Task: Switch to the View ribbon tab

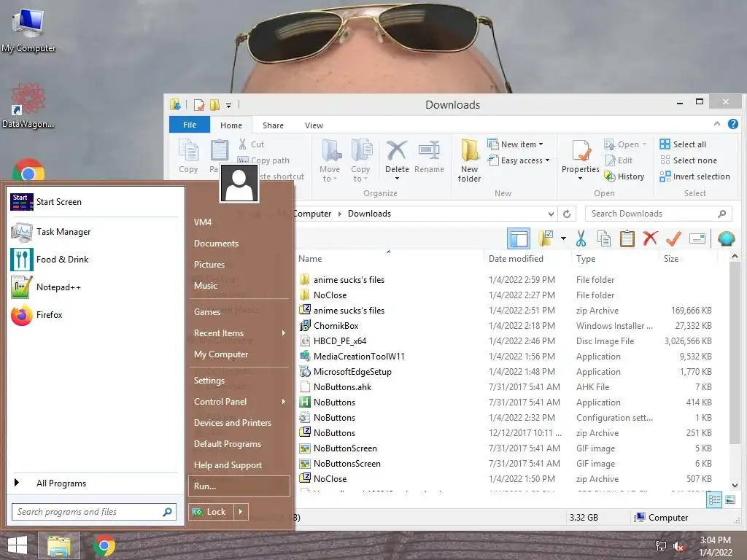Action: 314,125
